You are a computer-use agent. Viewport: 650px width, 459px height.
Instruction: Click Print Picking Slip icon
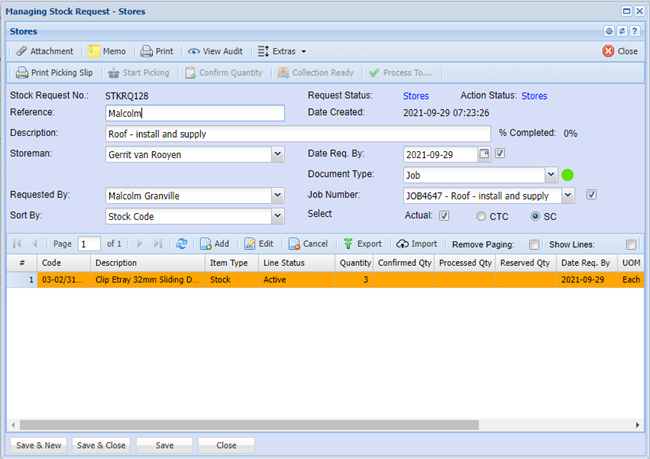pos(22,73)
